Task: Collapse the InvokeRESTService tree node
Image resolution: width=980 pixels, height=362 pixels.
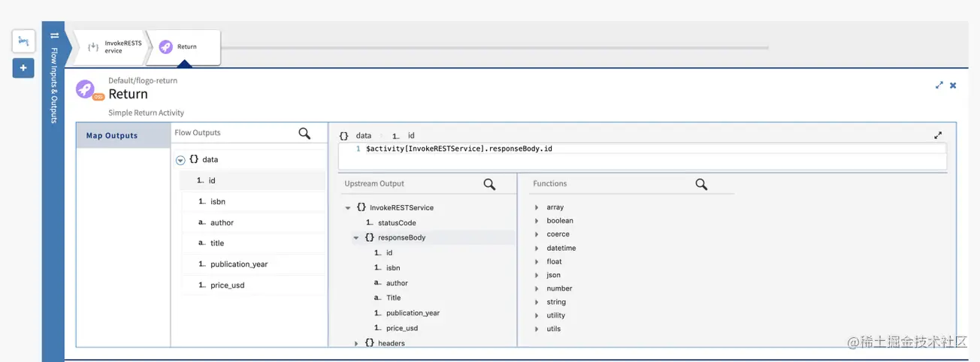Action: (348, 208)
